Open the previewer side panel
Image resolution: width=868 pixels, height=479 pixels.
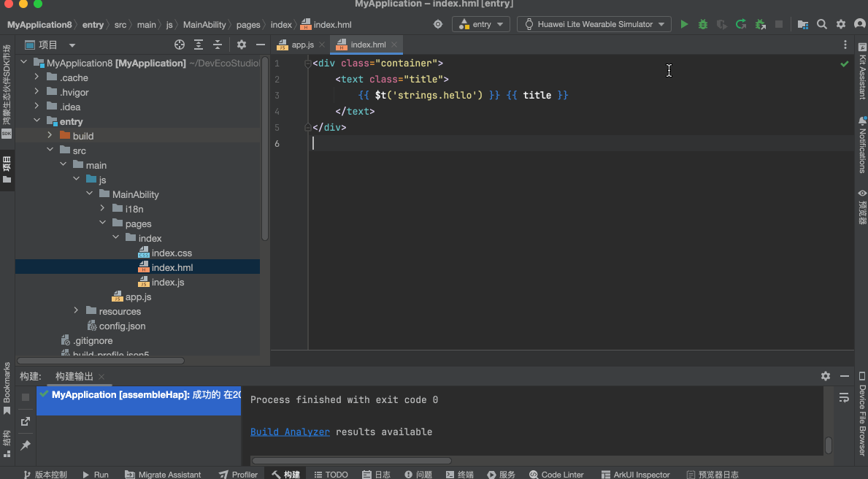862,206
